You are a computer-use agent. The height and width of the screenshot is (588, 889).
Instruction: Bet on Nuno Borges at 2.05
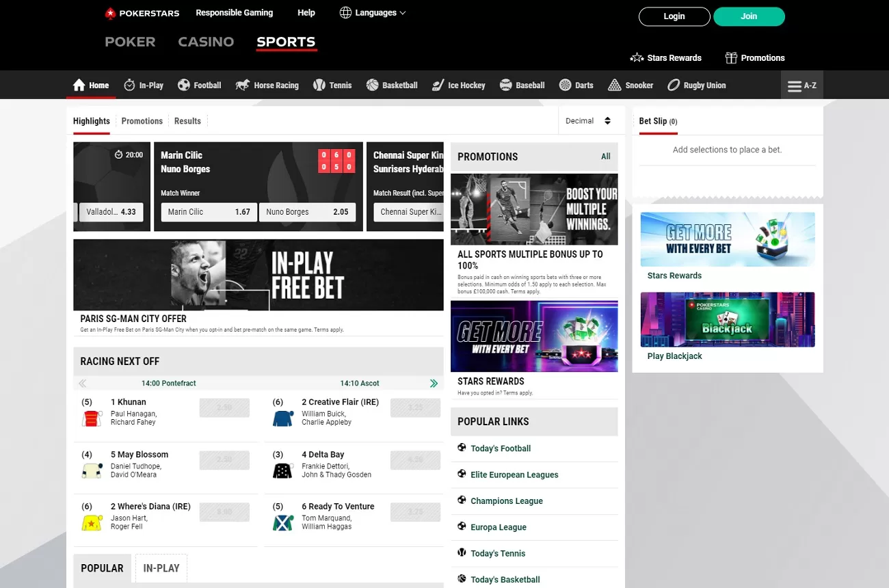click(x=307, y=212)
